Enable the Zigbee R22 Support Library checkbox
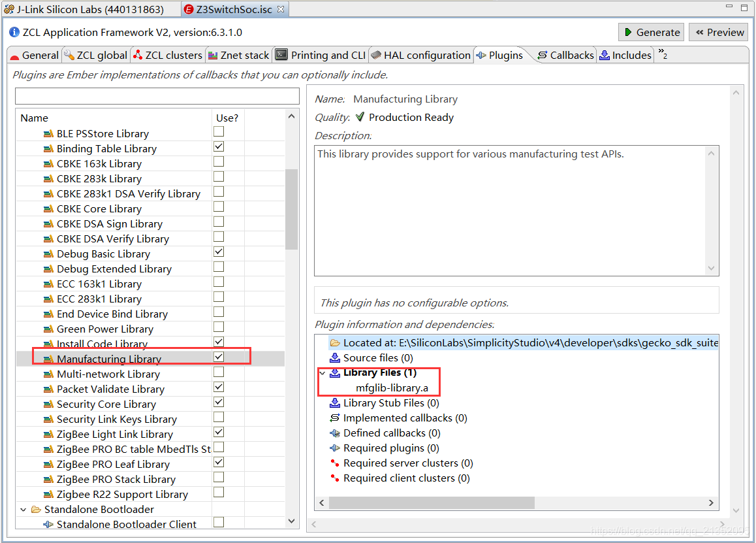This screenshot has width=756, height=543. click(219, 492)
